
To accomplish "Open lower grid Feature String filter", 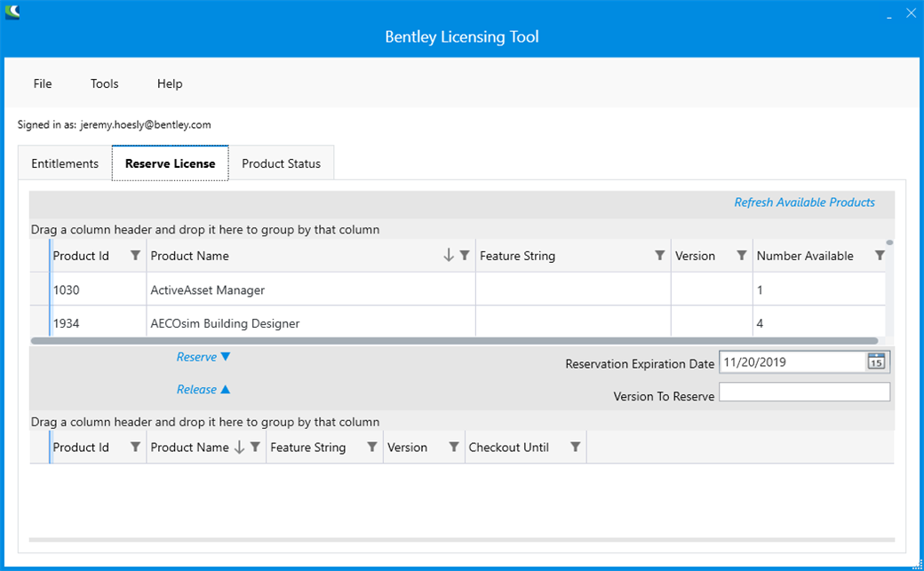I will tap(371, 448).
